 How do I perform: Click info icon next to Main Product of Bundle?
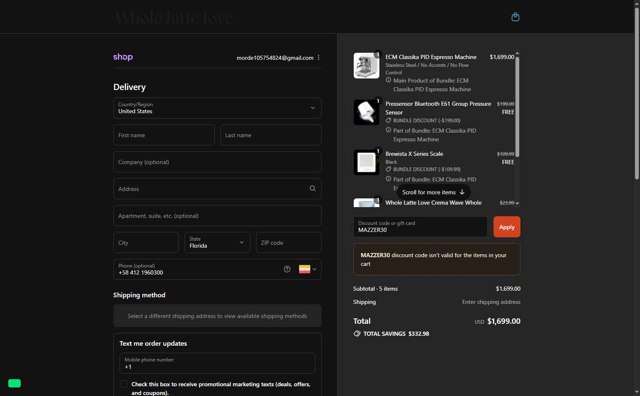pyautogui.click(x=388, y=80)
